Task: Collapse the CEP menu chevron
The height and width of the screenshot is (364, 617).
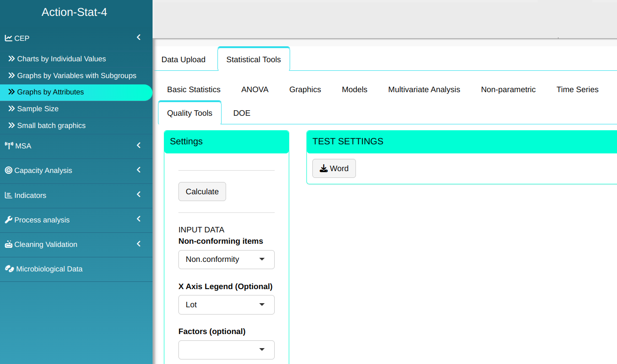Action: (x=139, y=38)
